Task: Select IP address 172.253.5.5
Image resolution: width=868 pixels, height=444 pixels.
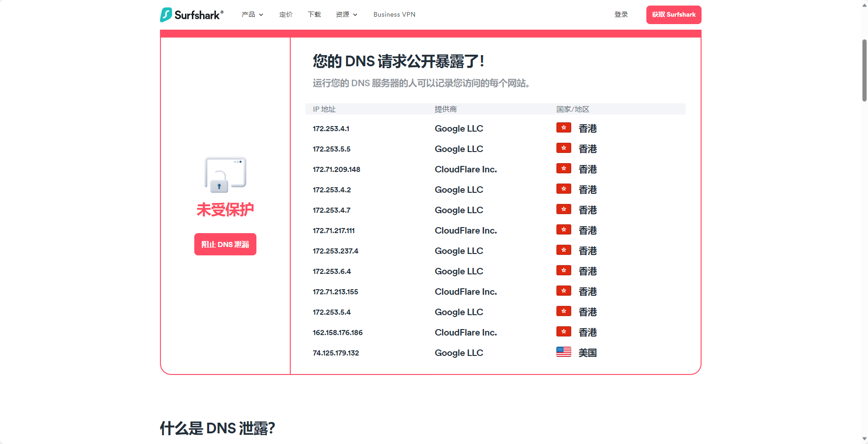Action: click(x=332, y=149)
